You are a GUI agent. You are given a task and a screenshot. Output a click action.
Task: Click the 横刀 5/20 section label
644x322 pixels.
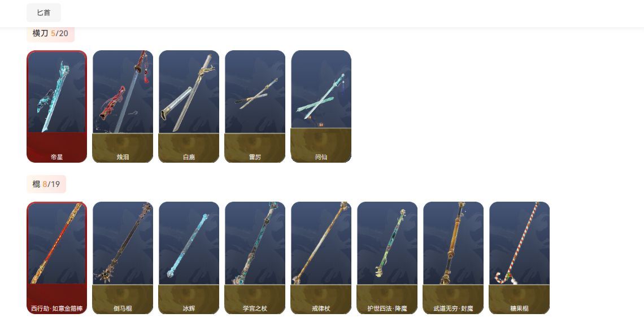pyautogui.click(x=50, y=33)
